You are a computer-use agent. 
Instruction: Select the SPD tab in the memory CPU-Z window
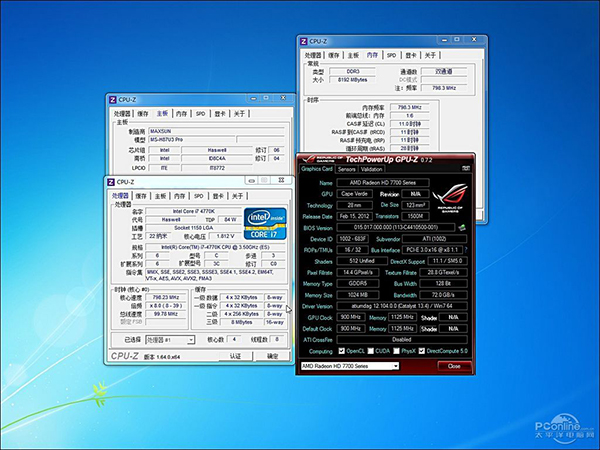pos(391,55)
